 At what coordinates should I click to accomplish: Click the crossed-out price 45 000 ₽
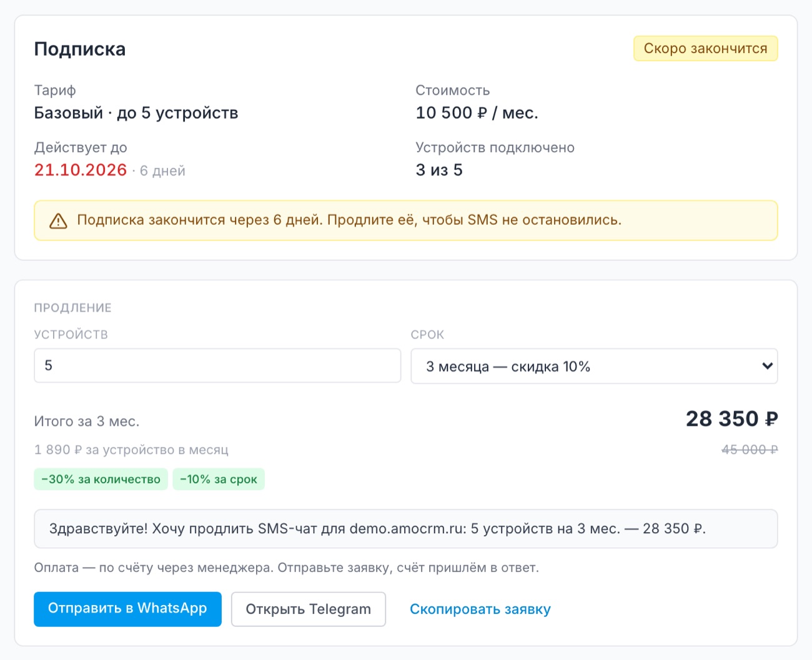pos(750,450)
